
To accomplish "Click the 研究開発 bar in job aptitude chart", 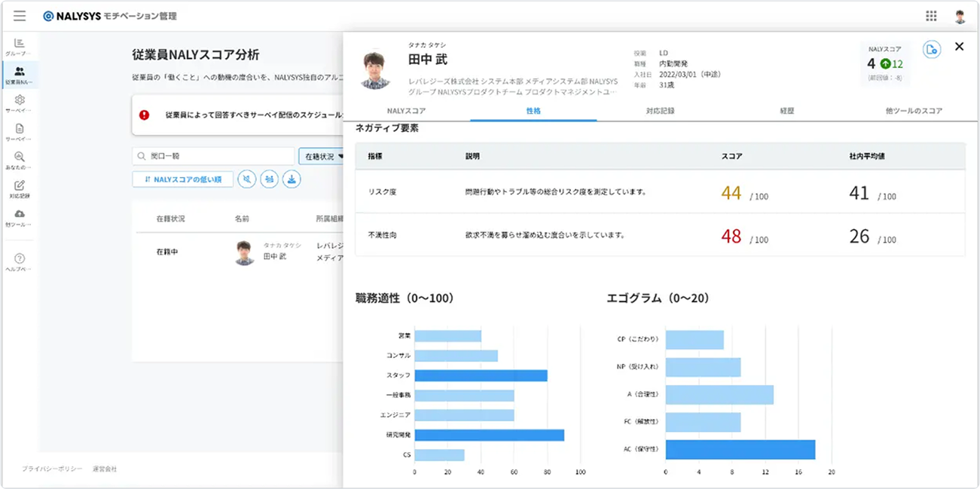I will point(489,435).
